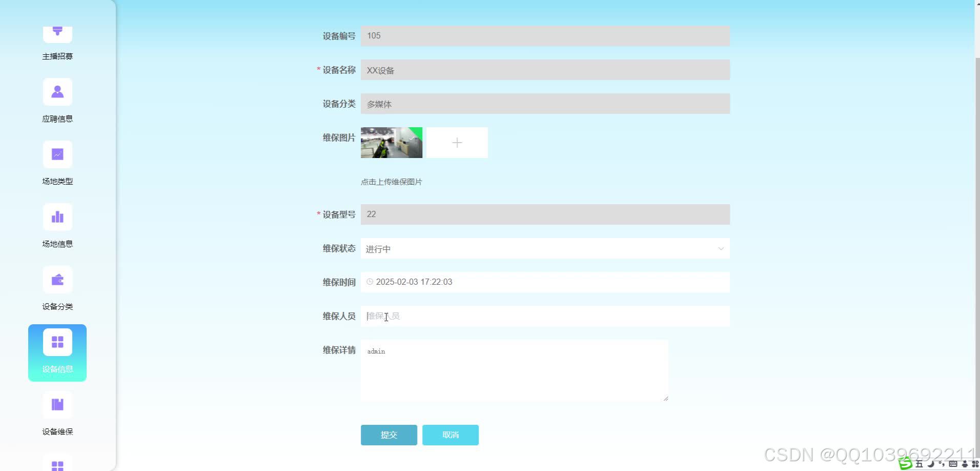Open the 设备分类 wallet icon

(57, 280)
